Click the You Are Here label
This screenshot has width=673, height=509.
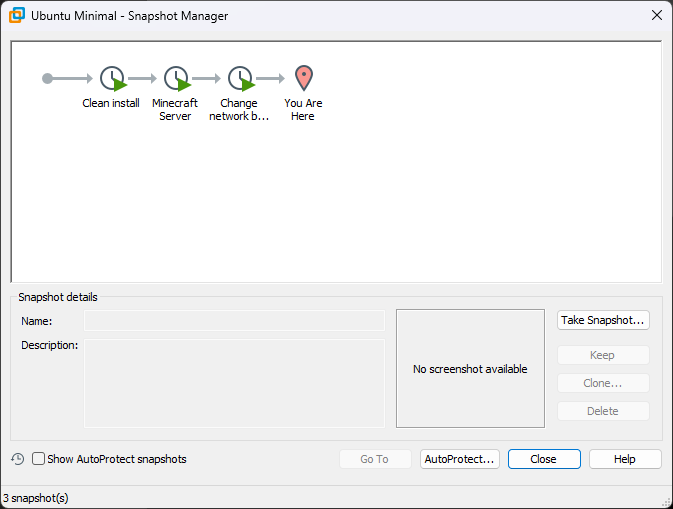point(303,109)
